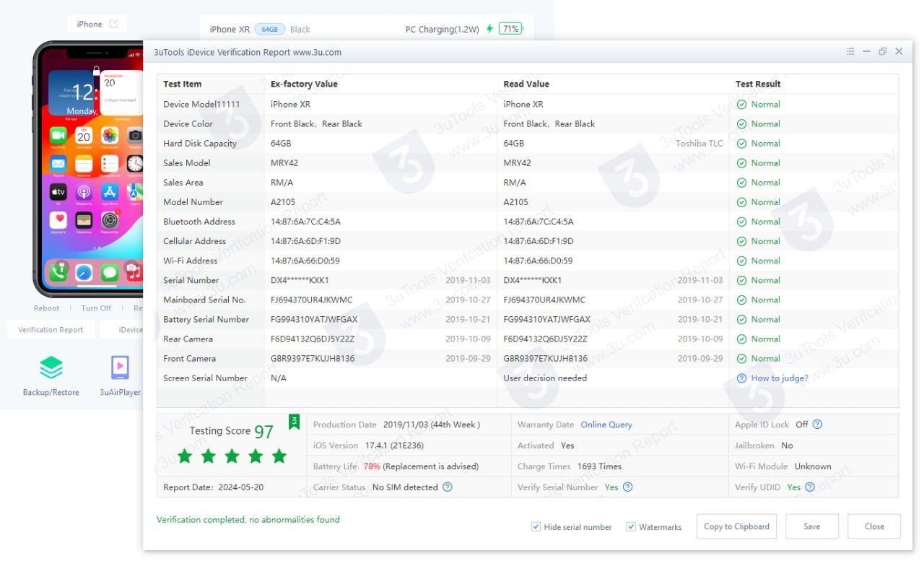Click help icon beside Verify UDID

coord(810,487)
